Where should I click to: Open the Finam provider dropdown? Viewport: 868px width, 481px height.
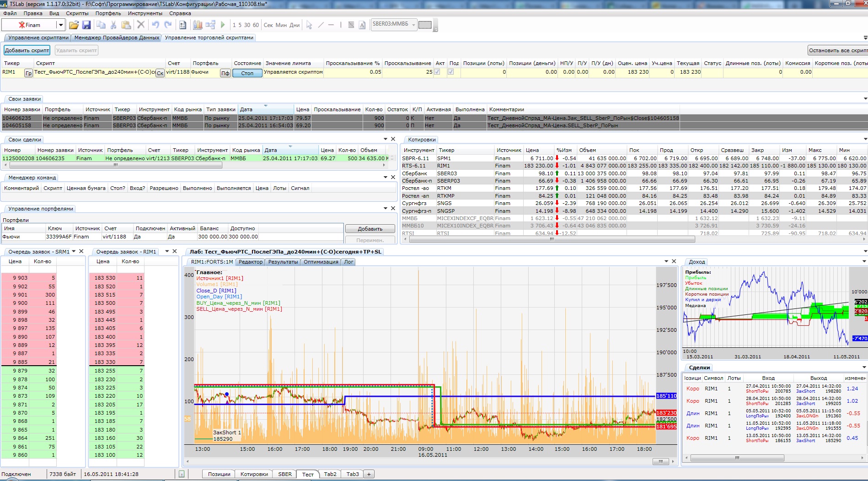[60, 25]
